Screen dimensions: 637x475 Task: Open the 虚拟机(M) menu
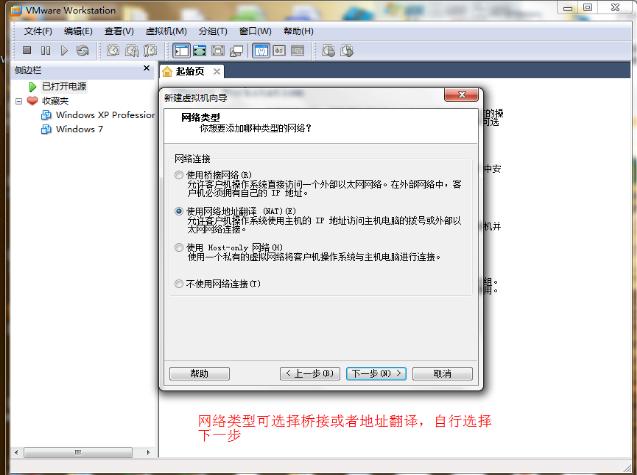click(166, 31)
